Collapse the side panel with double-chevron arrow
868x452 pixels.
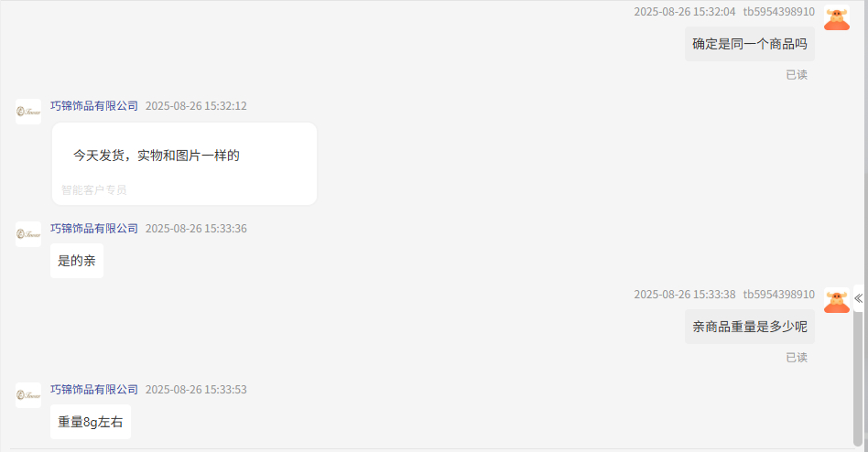point(859,299)
